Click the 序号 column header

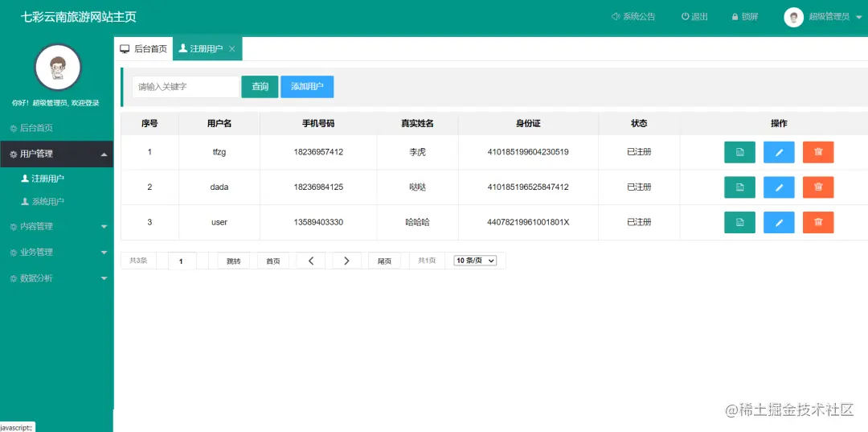click(149, 124)
